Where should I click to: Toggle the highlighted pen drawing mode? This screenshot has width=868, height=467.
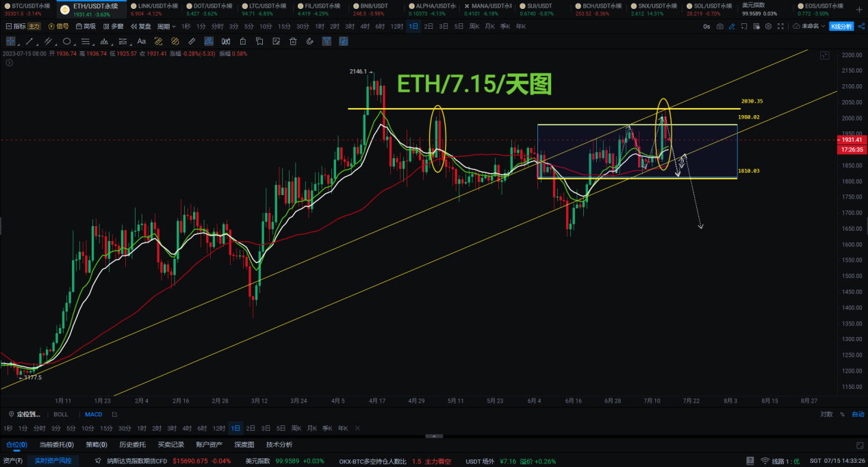tap(209, 41)
